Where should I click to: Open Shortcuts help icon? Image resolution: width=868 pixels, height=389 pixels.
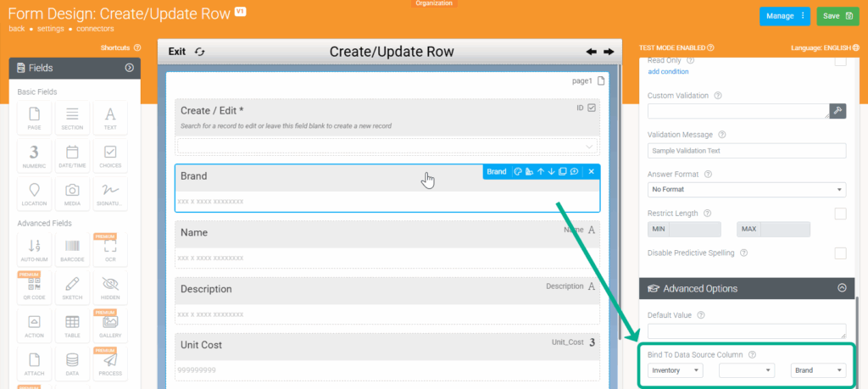(137, 47)
